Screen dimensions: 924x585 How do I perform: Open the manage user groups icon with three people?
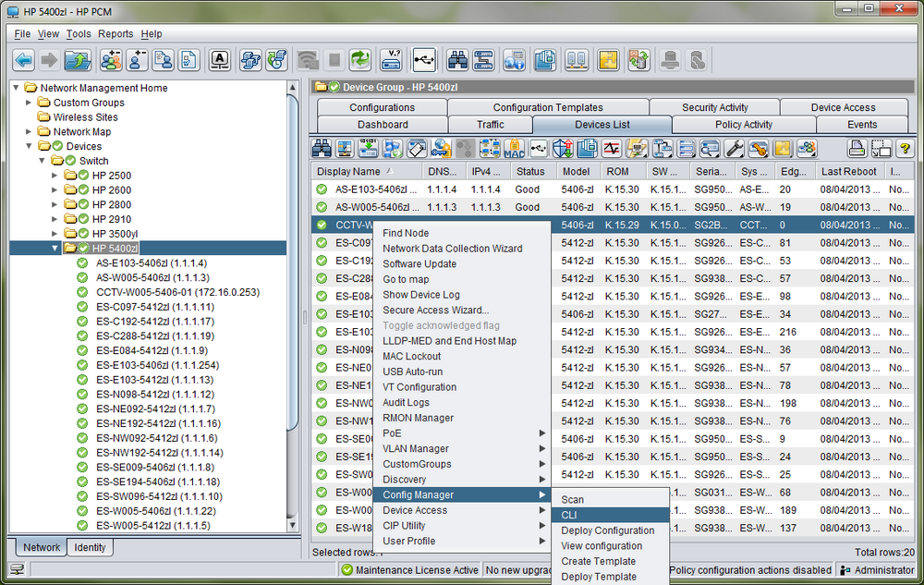110,60
